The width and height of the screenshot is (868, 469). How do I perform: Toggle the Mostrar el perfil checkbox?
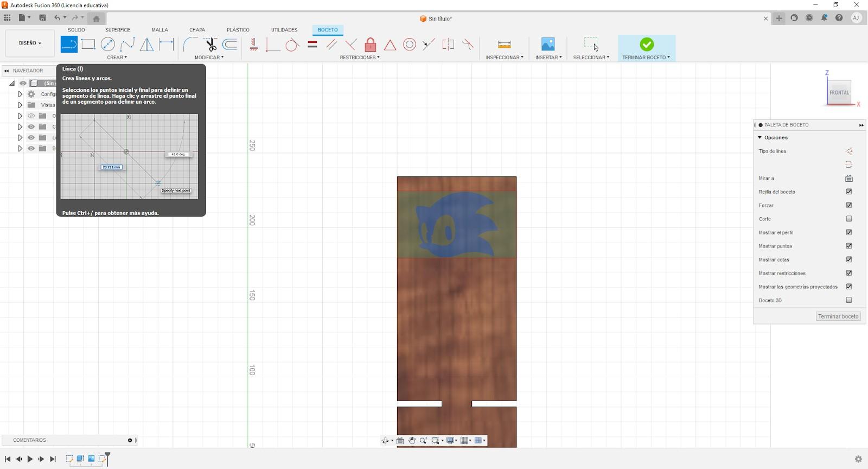coord(849,232)
